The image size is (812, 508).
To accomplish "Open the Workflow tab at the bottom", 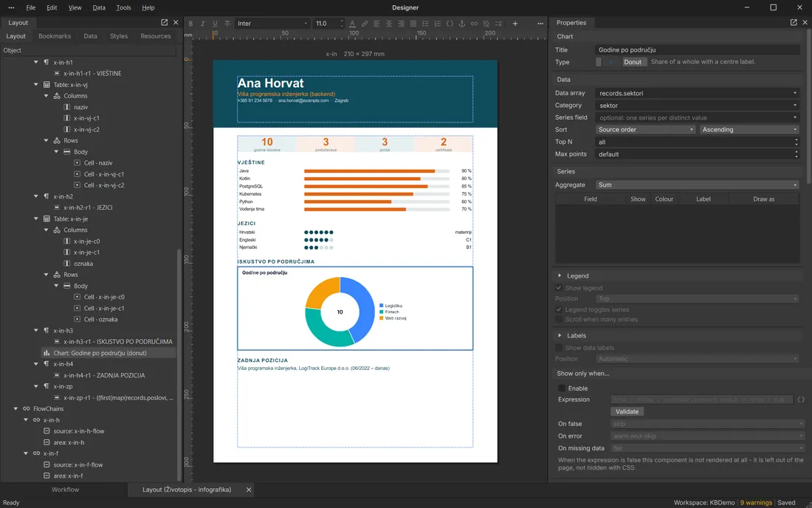I will 65,490.
